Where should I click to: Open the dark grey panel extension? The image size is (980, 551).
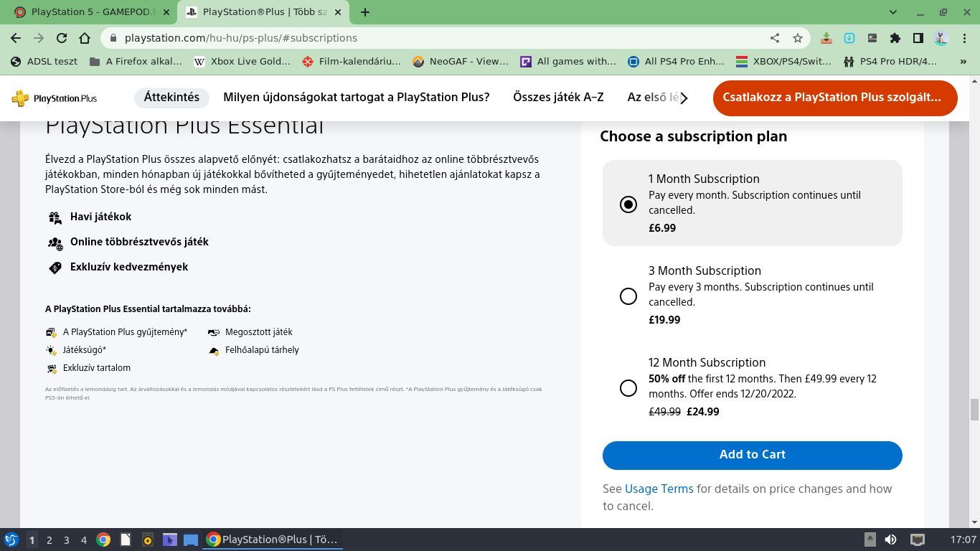(872, 38)
